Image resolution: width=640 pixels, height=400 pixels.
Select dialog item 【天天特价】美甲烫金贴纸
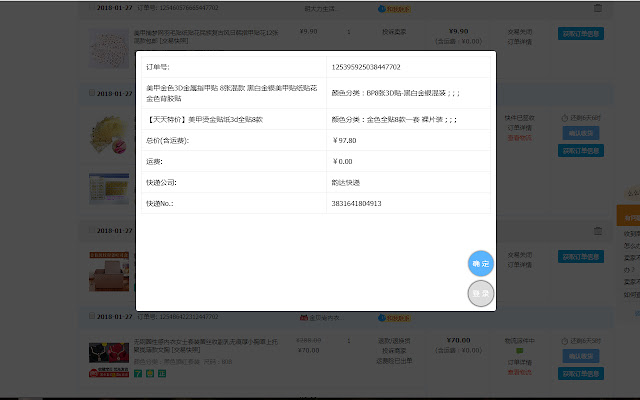point(204,120)
